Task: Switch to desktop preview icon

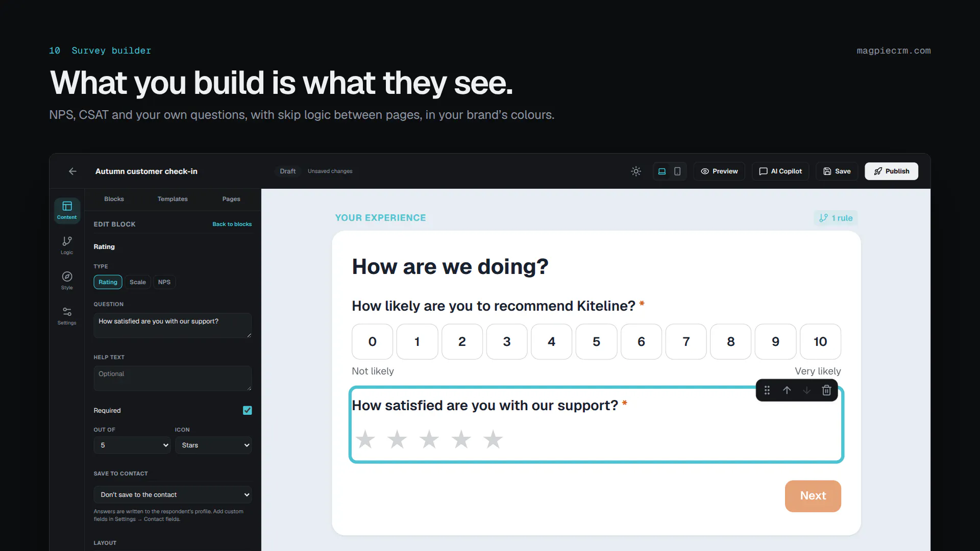Action: 662,171
